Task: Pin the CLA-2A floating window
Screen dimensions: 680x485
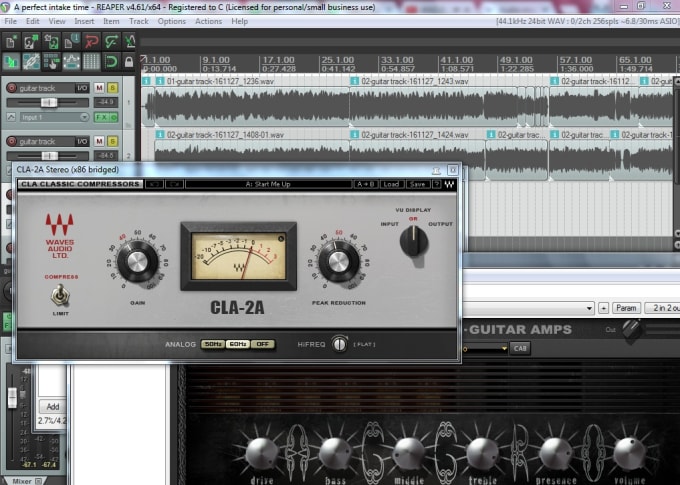Action: tap(436, 170)
